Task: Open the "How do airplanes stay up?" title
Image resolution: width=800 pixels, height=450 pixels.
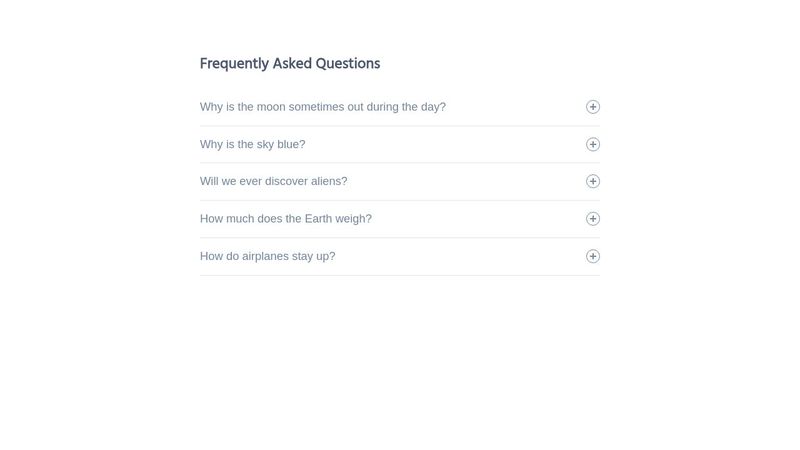Action: [x=267, y=256]
